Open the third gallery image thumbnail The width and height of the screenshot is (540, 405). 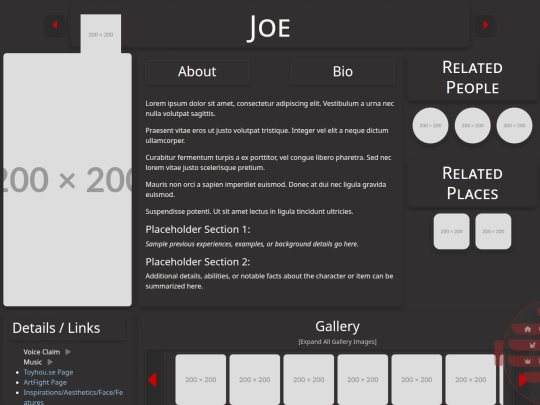pyautogui.click(x=309, y=380)
